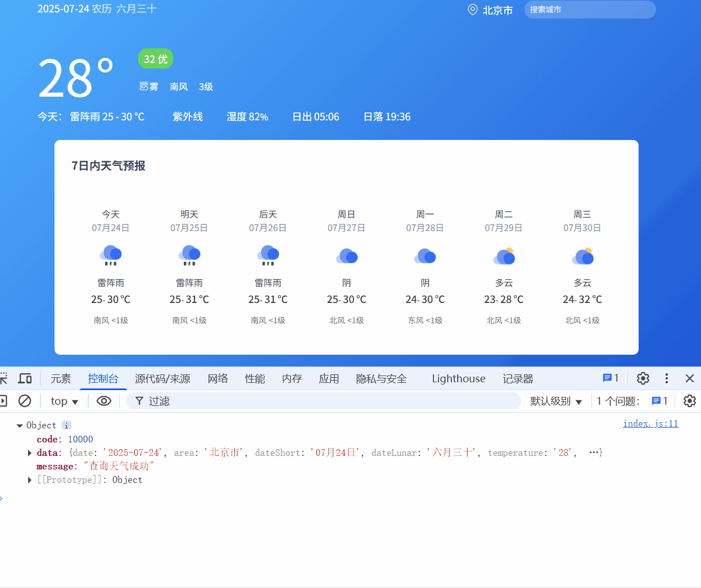The height and width of the screenshot is (588, 701).
Task: Open the 默认级别 log level dropdown
Action: (556, 401)
